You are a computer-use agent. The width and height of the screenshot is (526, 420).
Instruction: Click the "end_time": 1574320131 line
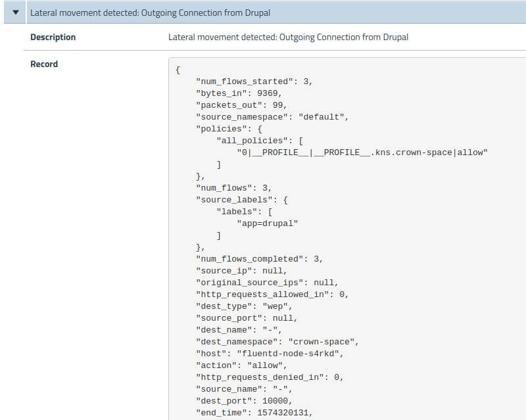click(254, 413)
